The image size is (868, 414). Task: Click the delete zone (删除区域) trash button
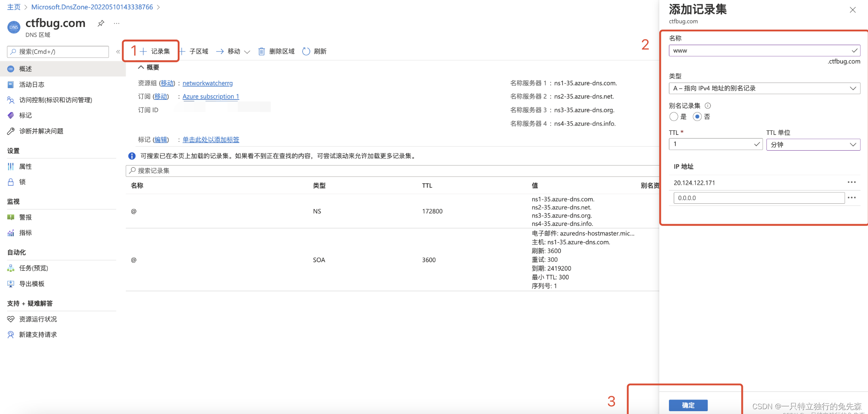click(276, 51)
